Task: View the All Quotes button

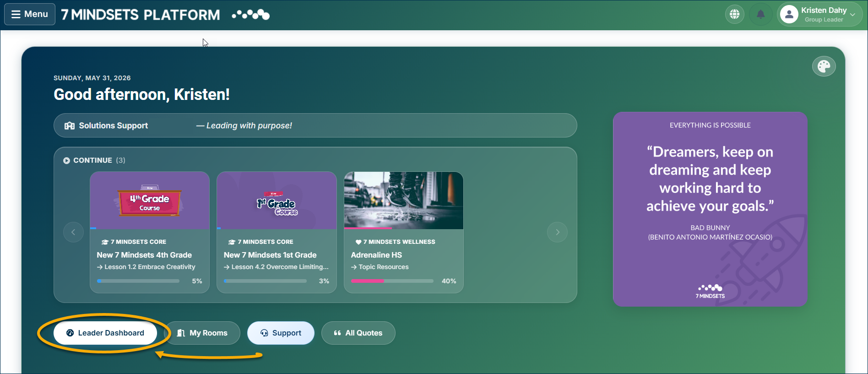Action: 358,333
